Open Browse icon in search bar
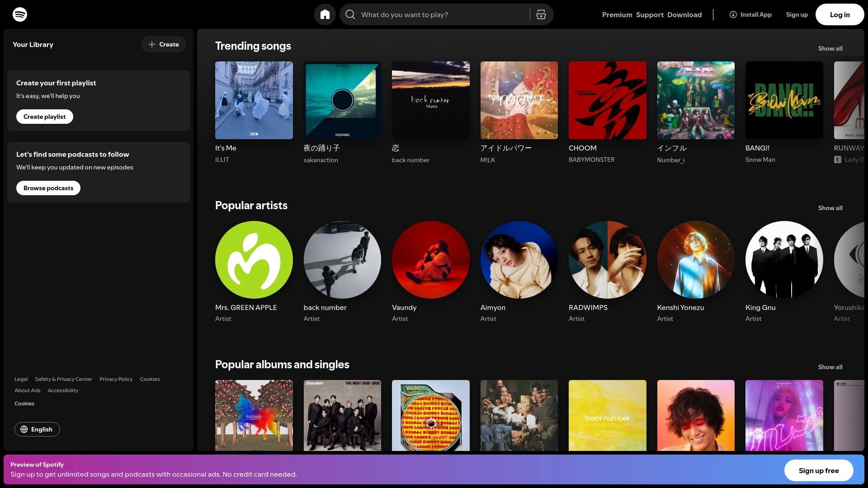 (541, 14)
